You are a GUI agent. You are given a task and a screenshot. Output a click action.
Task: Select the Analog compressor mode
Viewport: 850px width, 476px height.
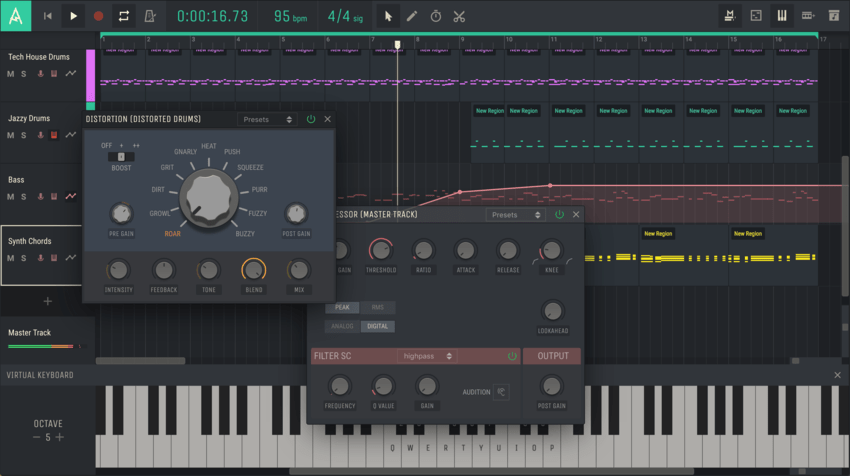click(343, 327)
